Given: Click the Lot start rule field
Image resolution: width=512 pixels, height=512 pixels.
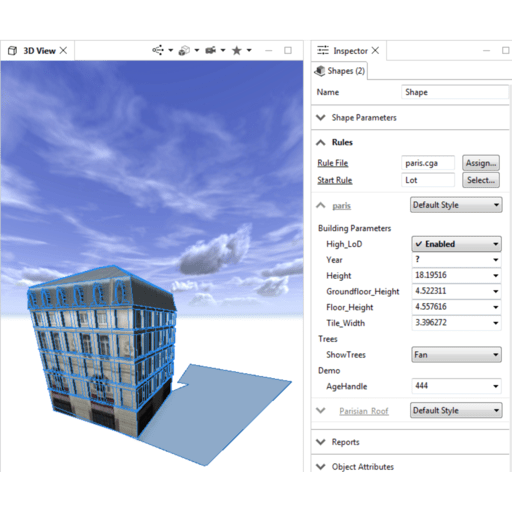Looking at the screenshot, I should 428,180.
